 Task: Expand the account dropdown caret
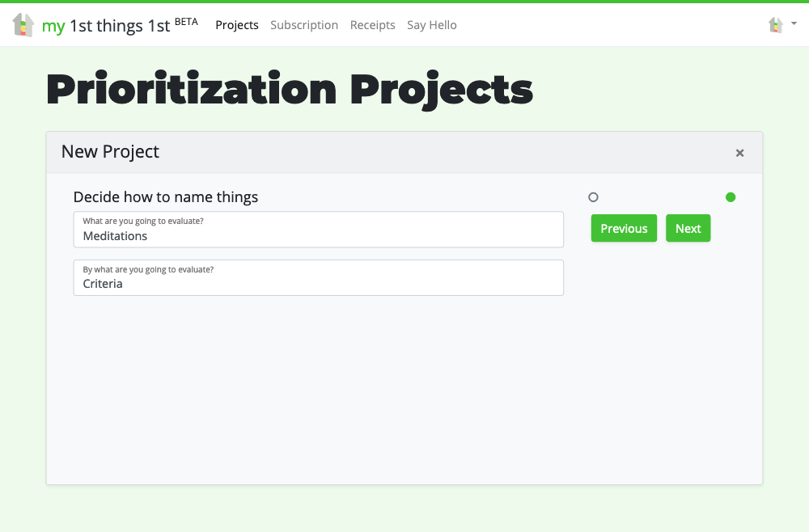point(794,23)
